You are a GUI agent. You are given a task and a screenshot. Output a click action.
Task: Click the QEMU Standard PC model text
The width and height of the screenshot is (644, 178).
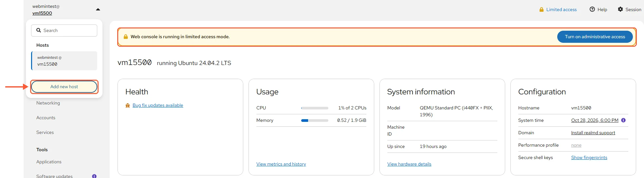[x=456, y=111]
